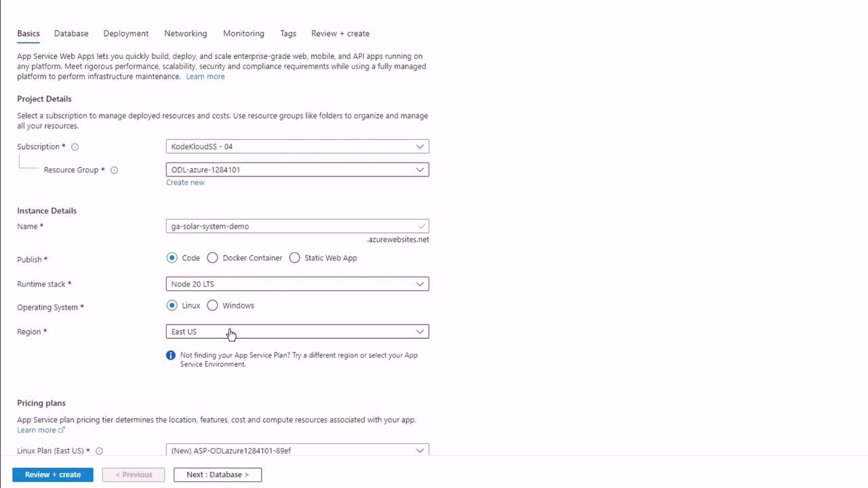The width and height of the screenshot is (868, 488).
Task: Go to the Networking tab
Action: pos(185,33)
